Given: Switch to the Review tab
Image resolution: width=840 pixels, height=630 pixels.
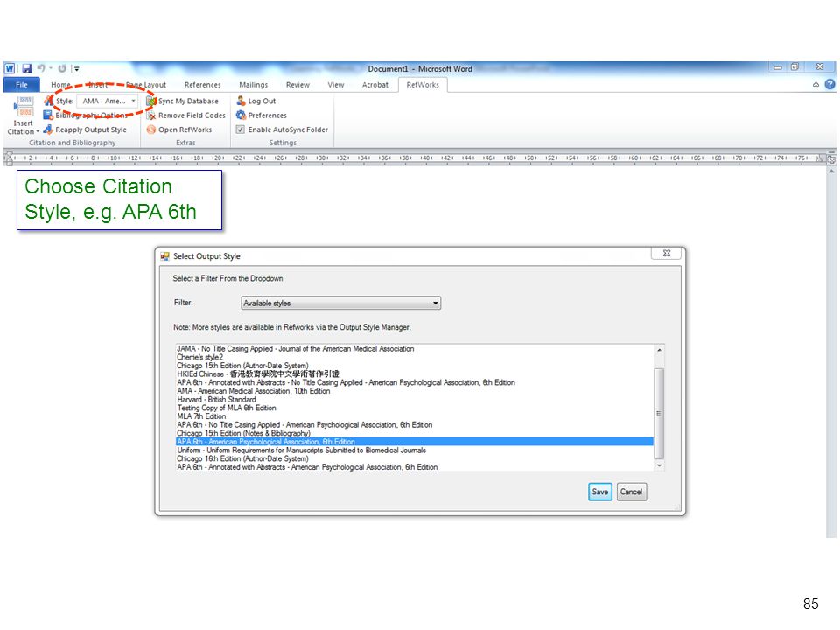Looking at the screenshot, I should click(297, 85).
